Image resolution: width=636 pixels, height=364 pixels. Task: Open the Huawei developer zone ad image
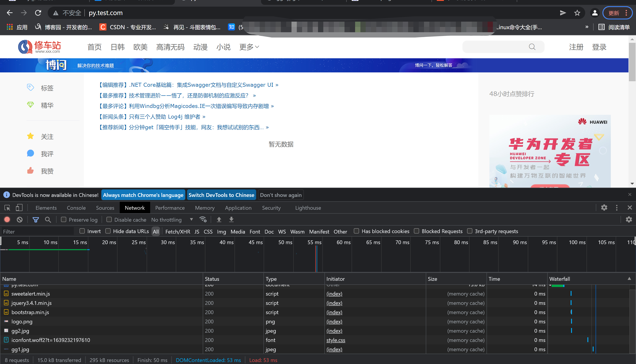point(550,151)
